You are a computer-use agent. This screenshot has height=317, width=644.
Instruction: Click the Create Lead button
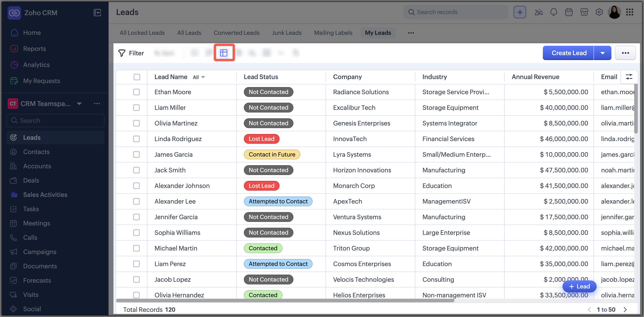click(x=569, y=53)
